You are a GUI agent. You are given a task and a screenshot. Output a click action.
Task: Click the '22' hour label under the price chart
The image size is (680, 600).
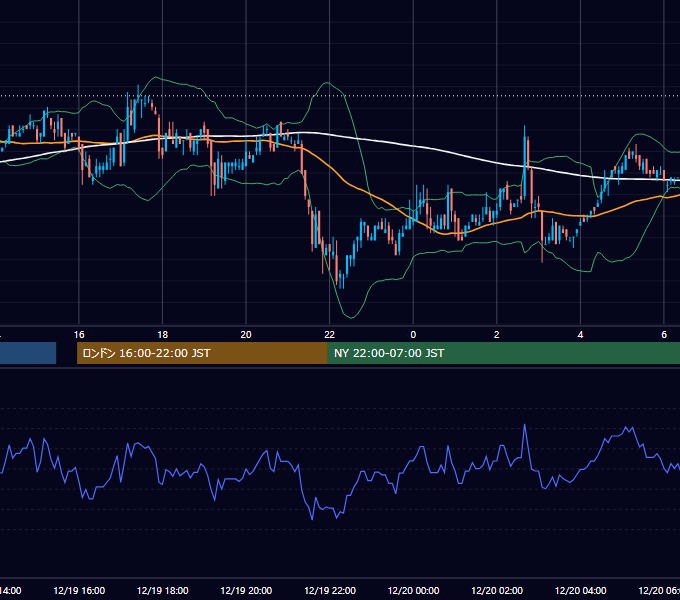[x=330, y=335]
